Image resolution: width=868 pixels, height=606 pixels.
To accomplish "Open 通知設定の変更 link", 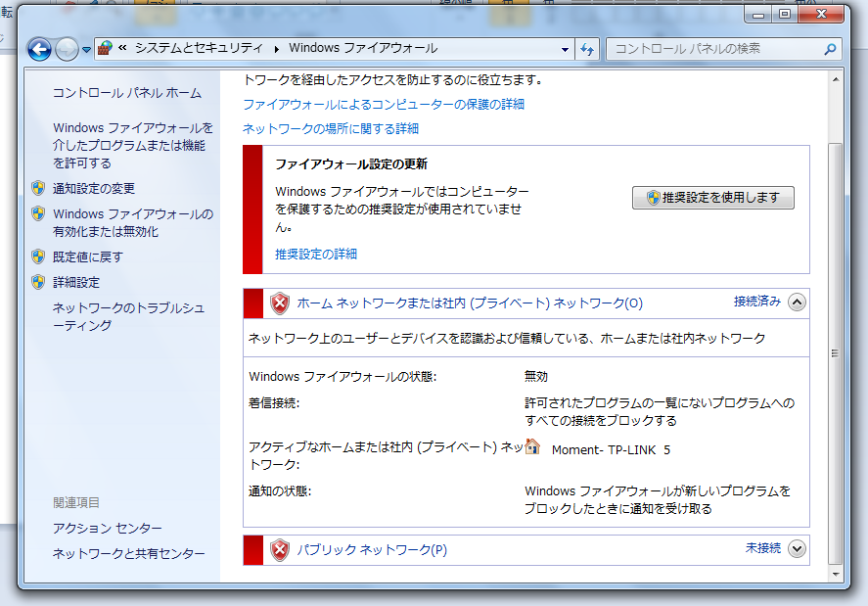I will (x=94, y=188).
